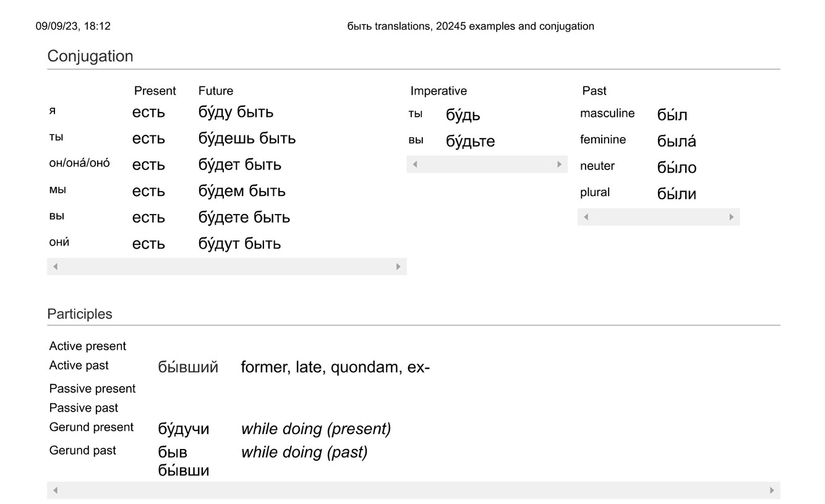Click the Conjugation section heading
Screen dimensions: 825x504
(x=90, y=56)
